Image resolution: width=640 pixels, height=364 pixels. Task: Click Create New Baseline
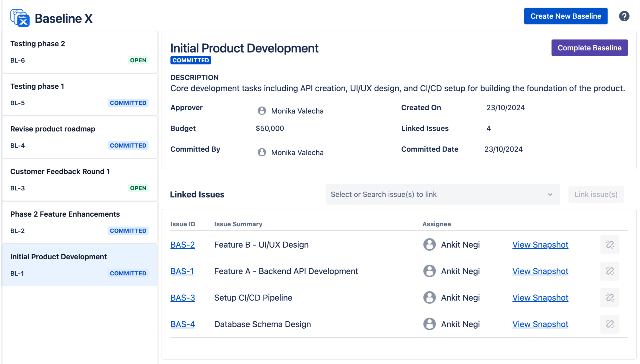566,16
